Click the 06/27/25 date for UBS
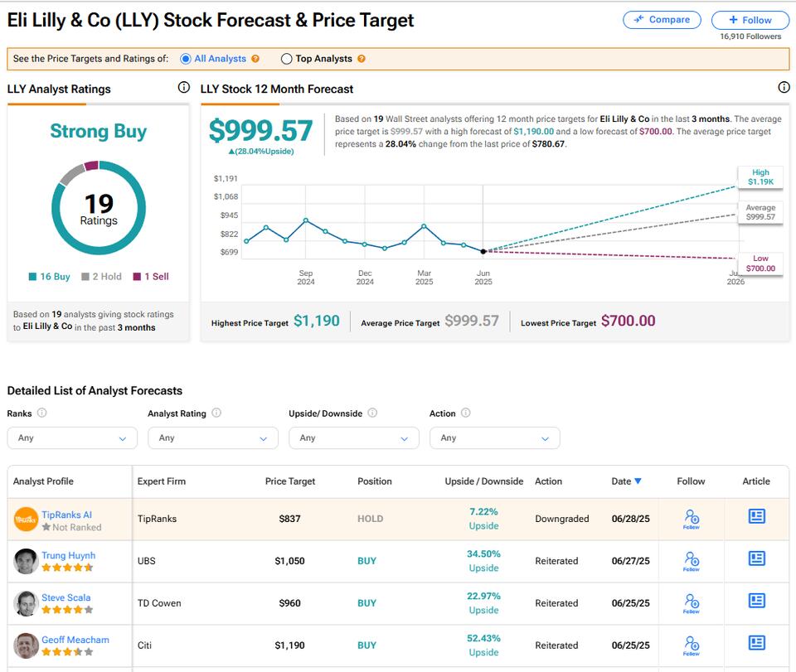 point(630,561)
